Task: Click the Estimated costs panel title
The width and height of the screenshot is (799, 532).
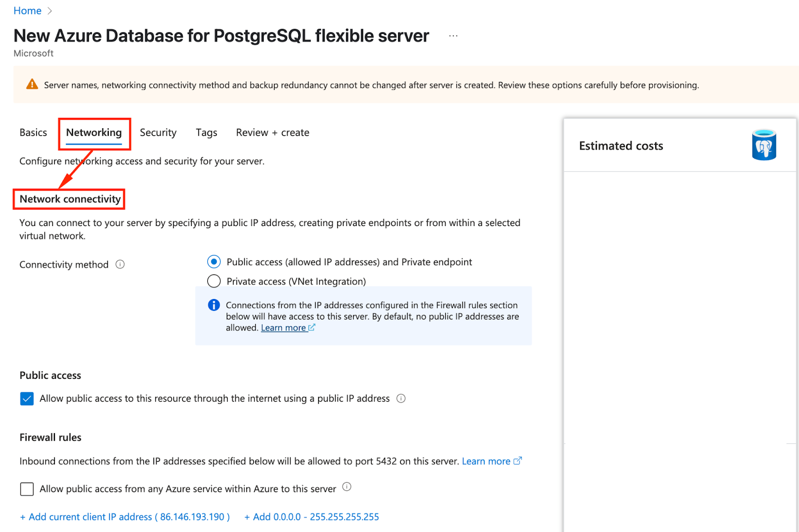Action: coord(621,146)
